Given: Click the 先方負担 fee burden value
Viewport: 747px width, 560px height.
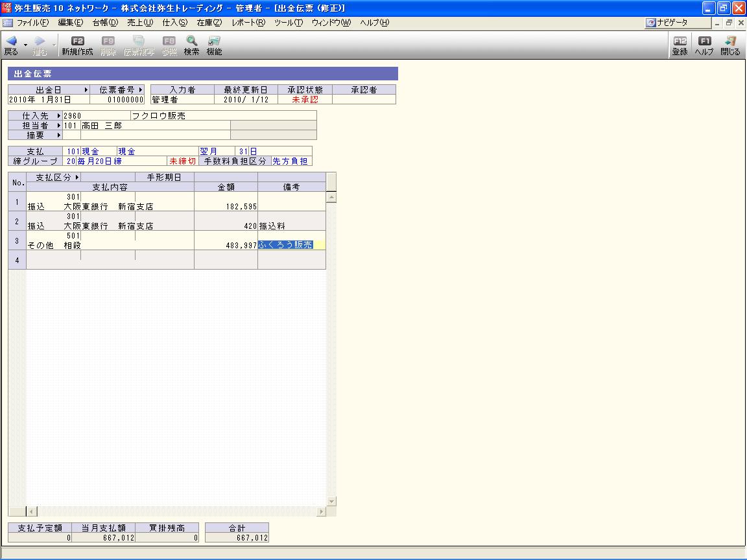Looking at the screenshot, I should 290,161.
